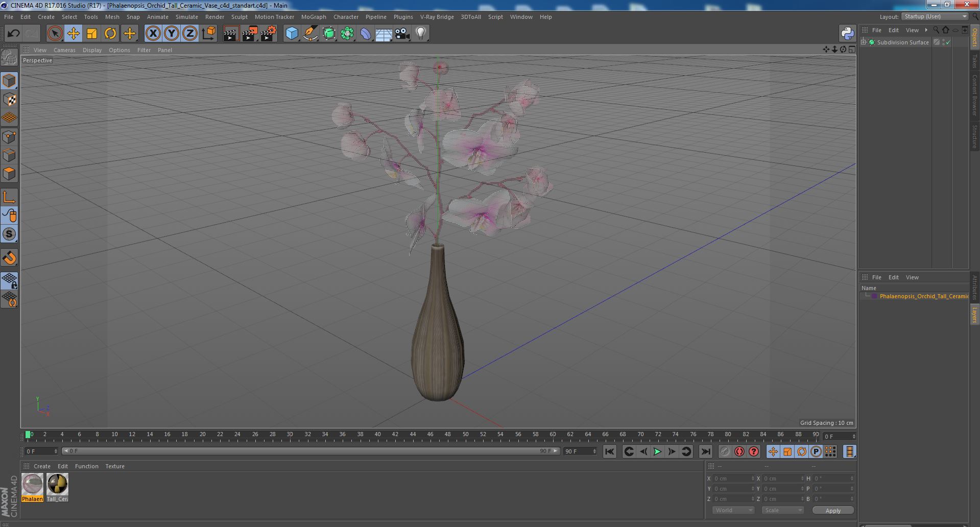Open the material manager Create menu
Image resolution: width=980 pixels, height=527 pixels.
42,466
